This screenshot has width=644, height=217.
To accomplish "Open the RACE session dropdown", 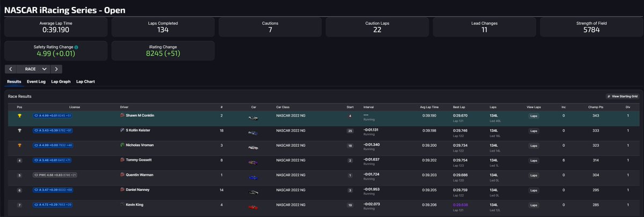I will pyautogui.click(x=34, y=69).
